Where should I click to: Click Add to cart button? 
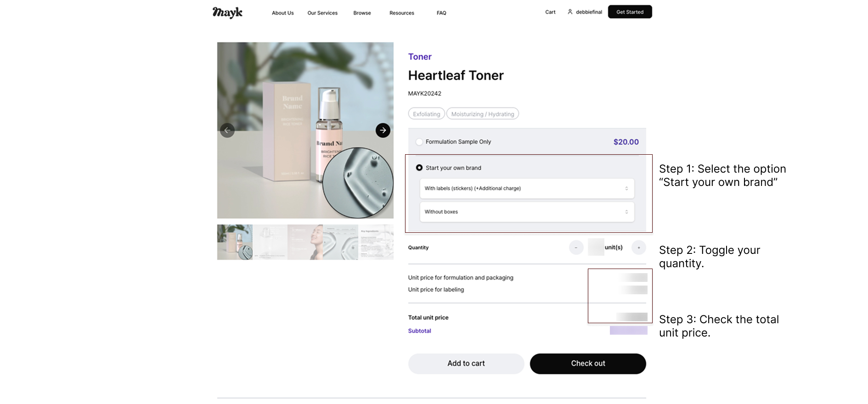[x=466, y=364]
